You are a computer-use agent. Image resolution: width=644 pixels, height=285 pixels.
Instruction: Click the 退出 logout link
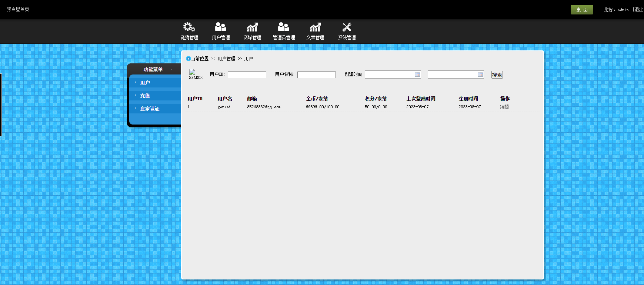[639, 10]
